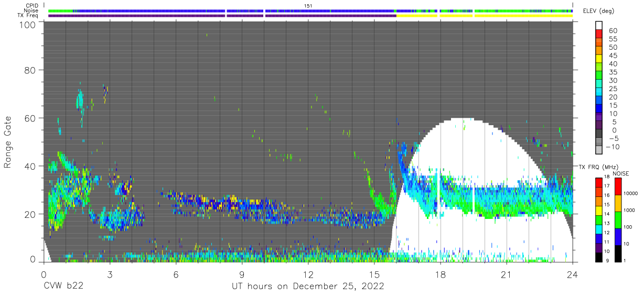Click ELEV colorbar value '-10'
The width and height of the screenshot is (644, 297).
[611, 147]
